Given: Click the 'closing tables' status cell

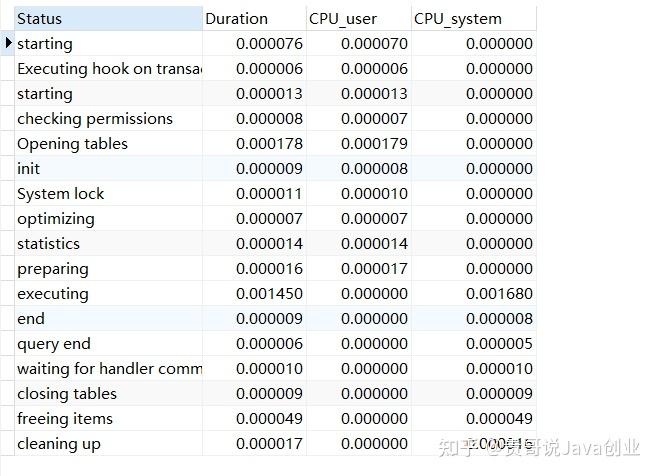Looking at the screenshot, I should coord(67,394).
